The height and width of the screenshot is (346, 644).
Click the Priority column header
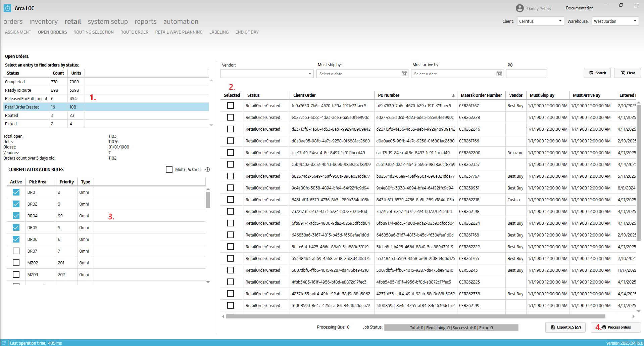pyautogui.click(x=67, y=182)
